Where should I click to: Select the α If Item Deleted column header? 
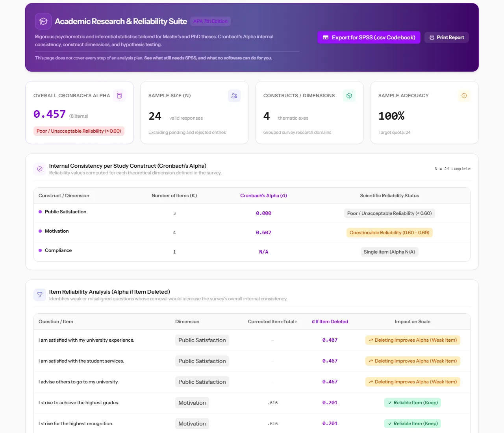click(x=330, y=322)
